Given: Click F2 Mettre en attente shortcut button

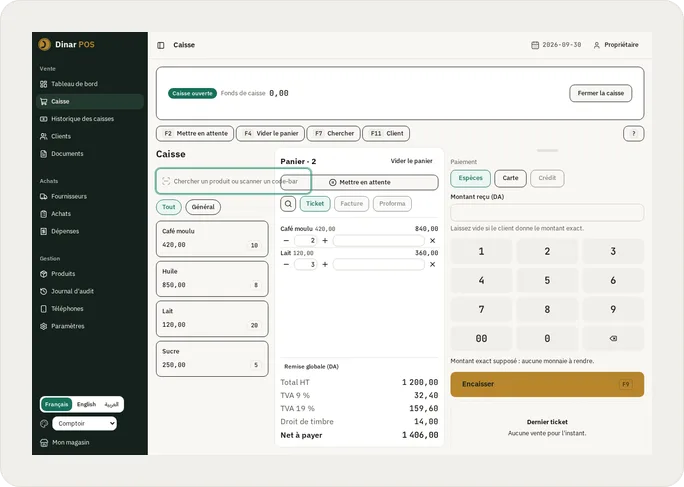Looking at the screenshot, I should tap(195, 134).
